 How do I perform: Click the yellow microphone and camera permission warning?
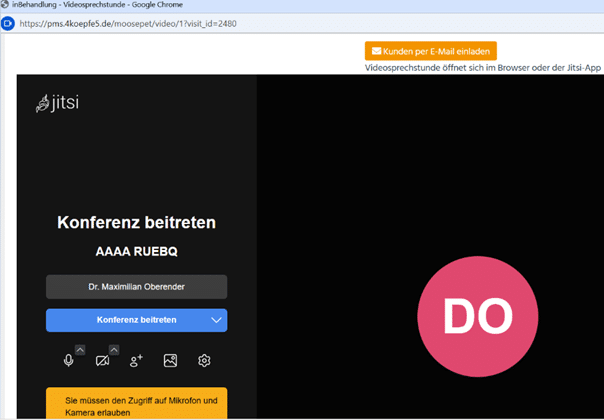[x=136, y=404]
